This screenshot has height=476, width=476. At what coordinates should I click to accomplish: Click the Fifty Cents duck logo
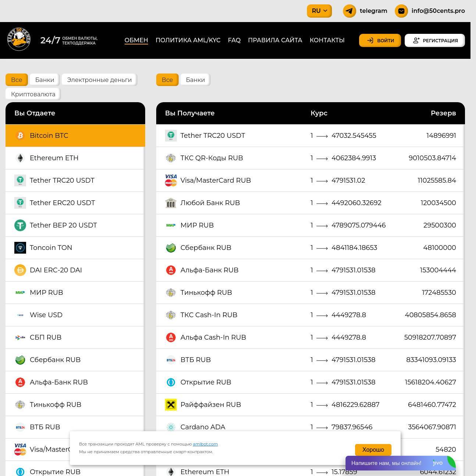click(19, 40)
